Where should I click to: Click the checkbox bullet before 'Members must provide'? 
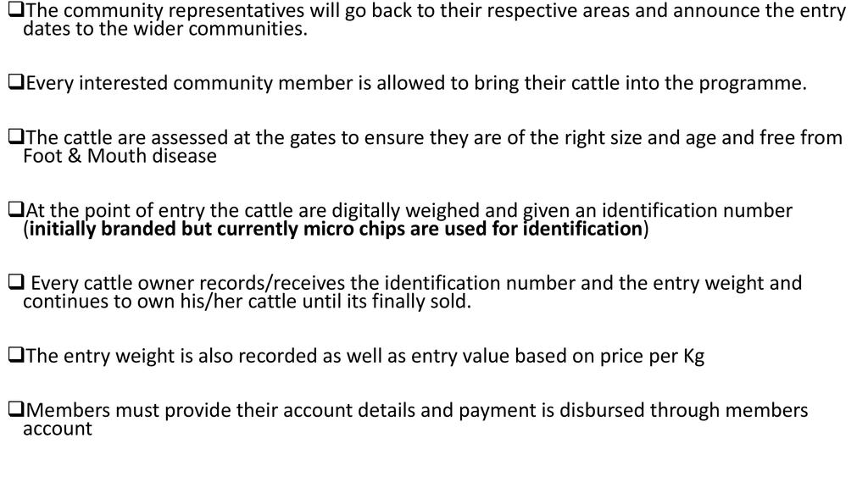tap(16, 410)
